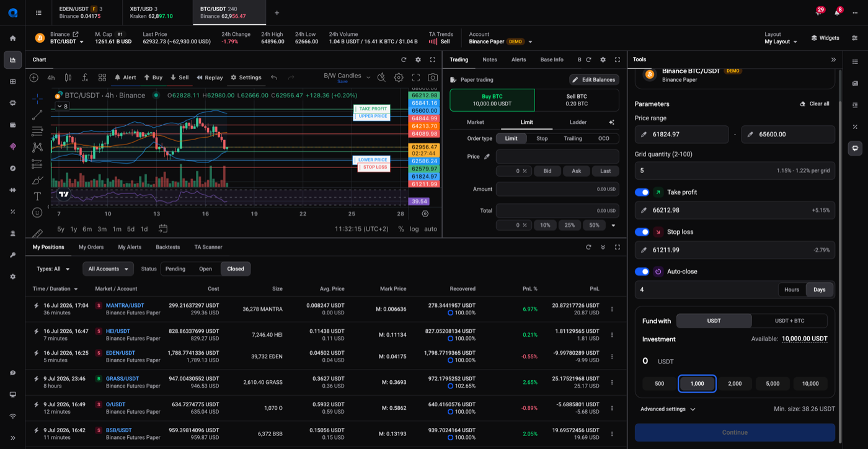The height and width of the screenshot is (449, 868).
Task: Expand Advanced settings
Action: point(668,409)
